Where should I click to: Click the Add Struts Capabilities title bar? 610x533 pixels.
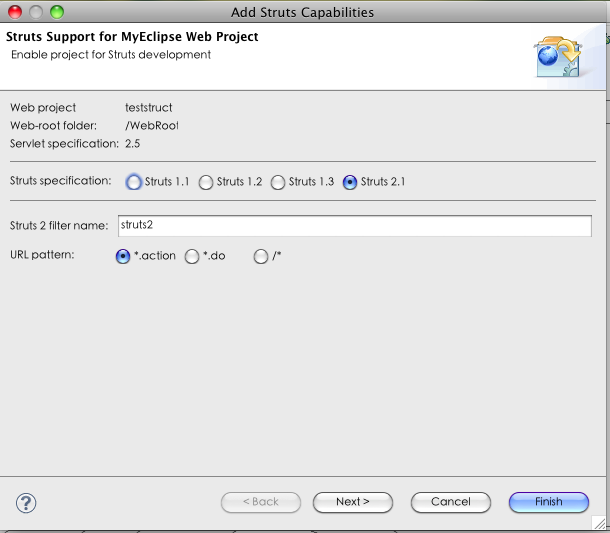click(303, 12)
